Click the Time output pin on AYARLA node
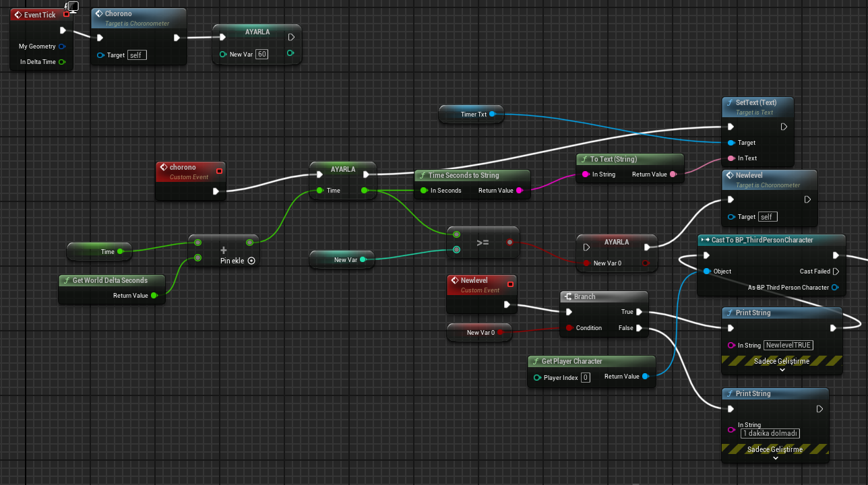 tap(365, 191)
